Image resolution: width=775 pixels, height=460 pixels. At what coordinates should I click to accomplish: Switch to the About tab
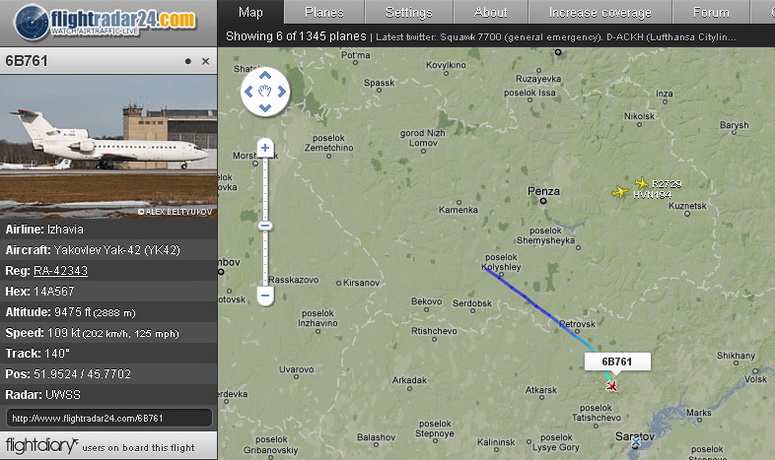point(490,12)
